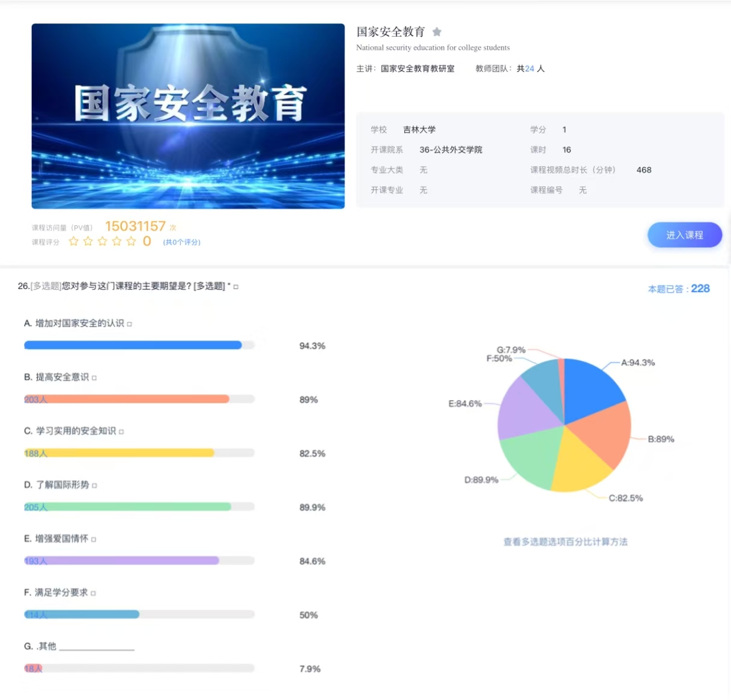Image resolution: width=731 pixels, height=700 pixels.
Task: Click the square icon beside 满足学分要求
Action: tap(94, 594)
